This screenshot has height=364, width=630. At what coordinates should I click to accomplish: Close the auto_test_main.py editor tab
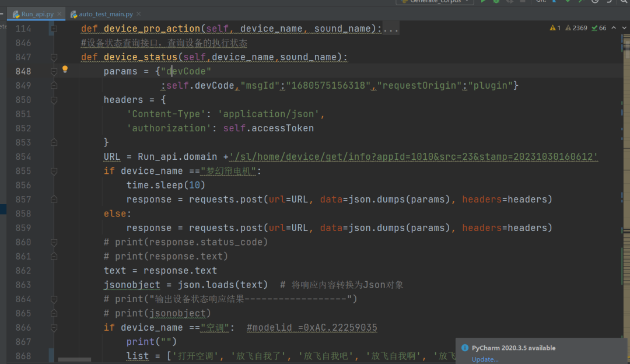pyautogui.click(x=139, y=13)
